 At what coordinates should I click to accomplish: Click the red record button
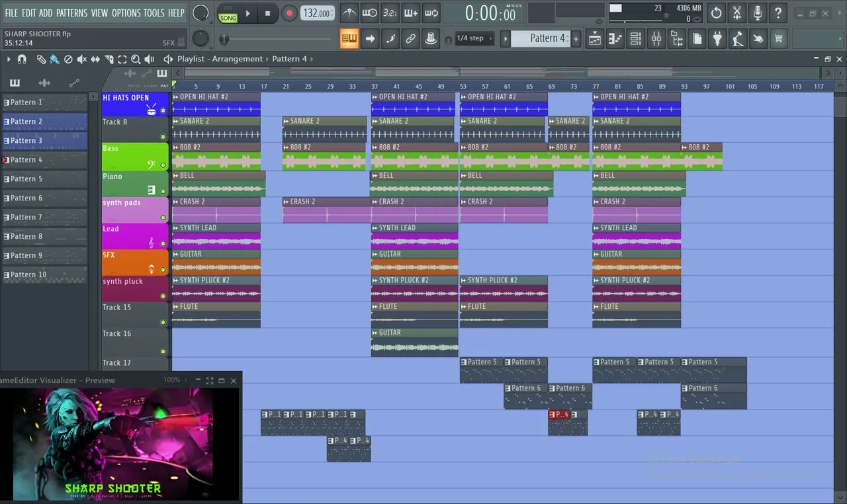tap(289, 13)
